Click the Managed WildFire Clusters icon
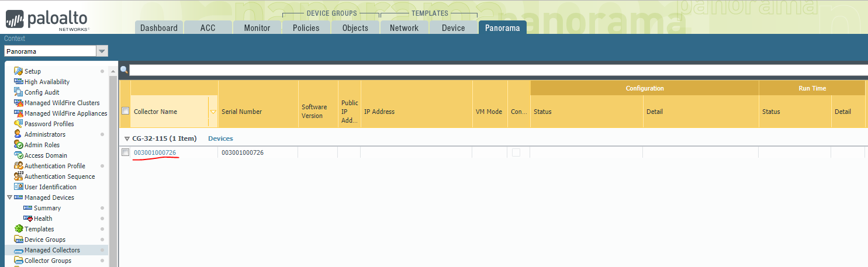This screenshot has height=267, width=868. [x=19, y=103]
